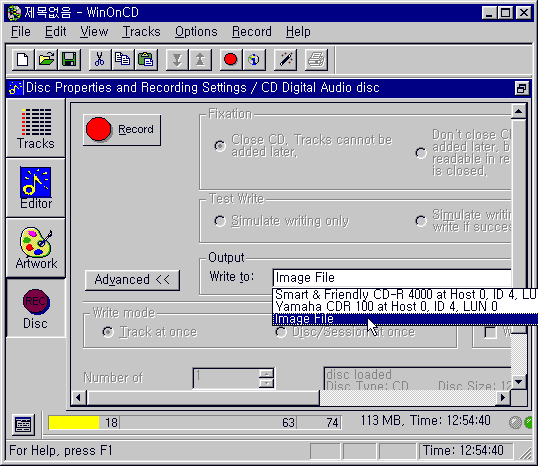Open the Help menu
Image resolution: width=538 pixels, height=466 pixels.
coord(298,32)
